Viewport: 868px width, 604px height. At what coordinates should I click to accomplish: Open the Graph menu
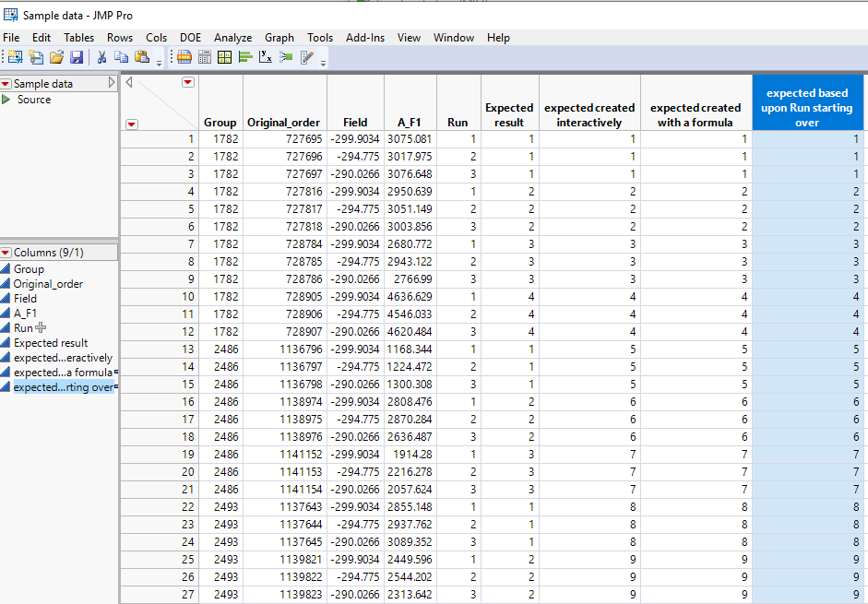pyautogui.click(x=279, y=38)
